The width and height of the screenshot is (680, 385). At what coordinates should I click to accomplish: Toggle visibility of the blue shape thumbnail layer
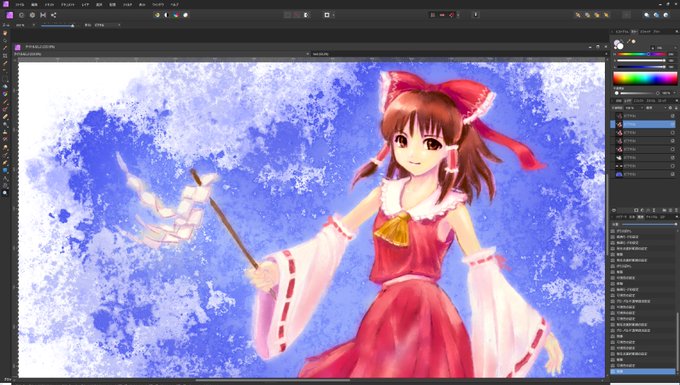(673, 174)
